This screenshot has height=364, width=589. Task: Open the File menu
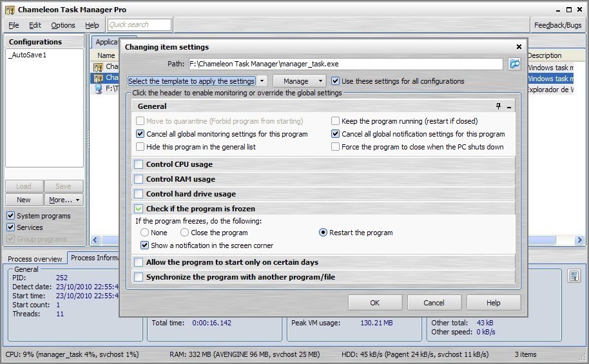pyautogui.click(x=14, y=25)
